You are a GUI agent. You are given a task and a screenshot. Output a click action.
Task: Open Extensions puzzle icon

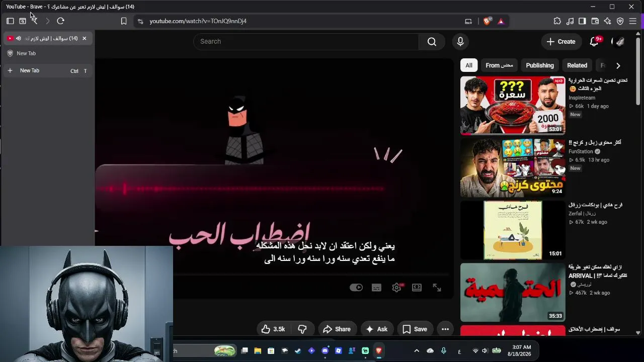557,21
